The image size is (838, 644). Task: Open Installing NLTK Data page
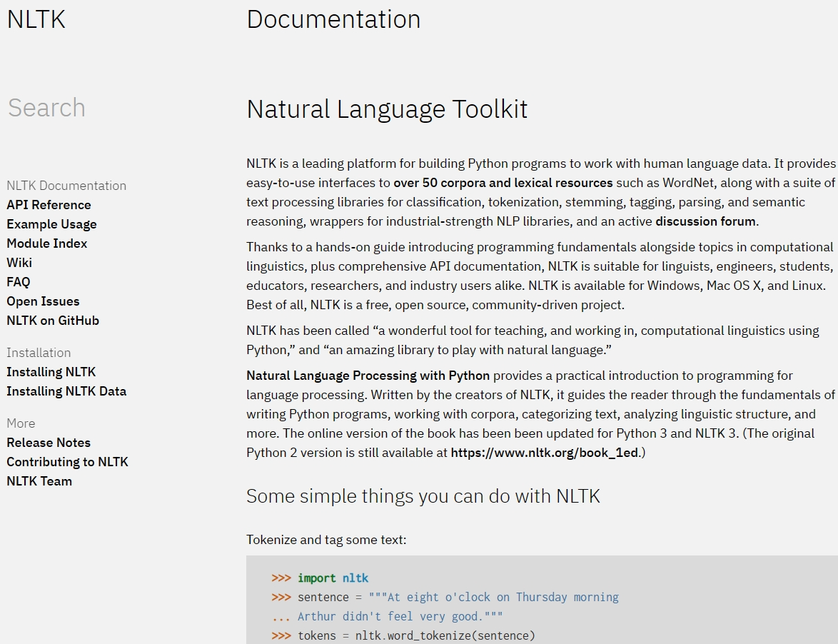66,391
